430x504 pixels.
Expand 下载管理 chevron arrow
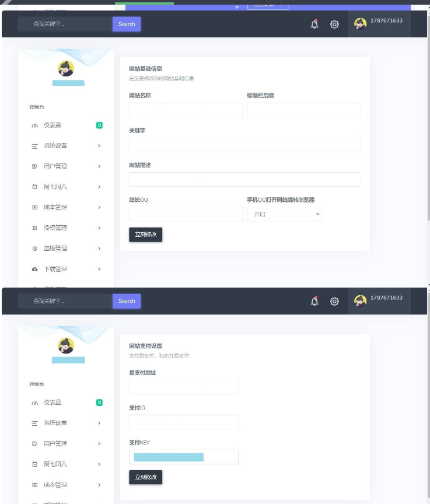[x=99, y=269]
